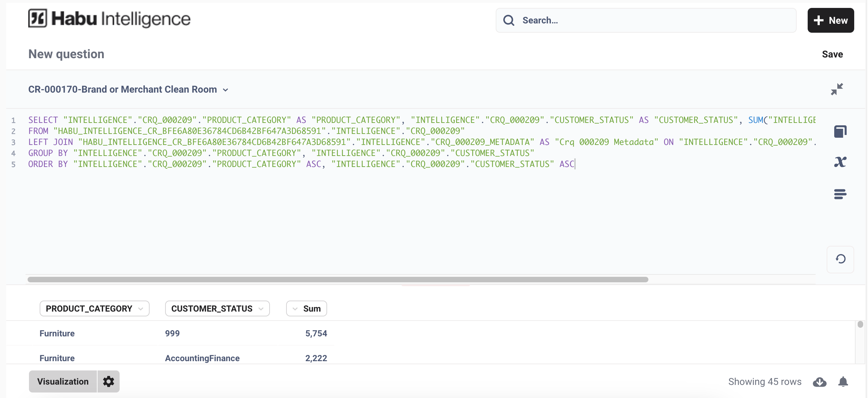Screen dimensions: 868x398
Task: Click the 5,754 sum value
Action: [316, 333]
